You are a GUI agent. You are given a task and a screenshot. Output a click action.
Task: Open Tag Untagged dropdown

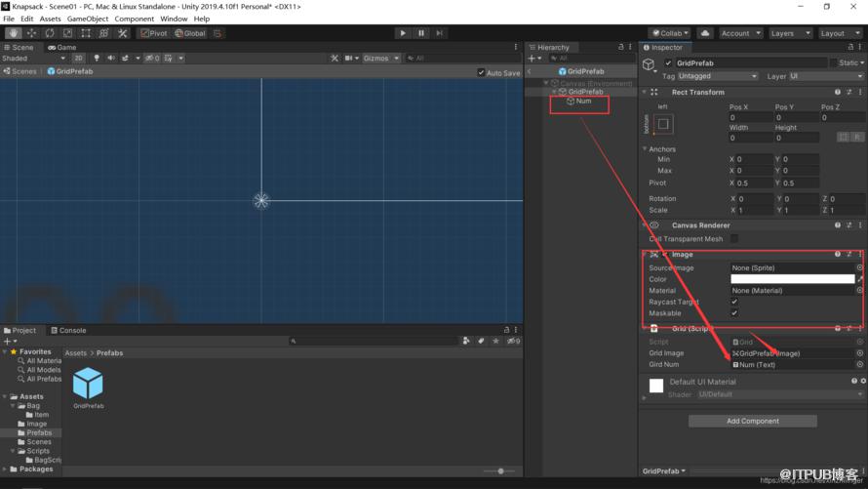coord(718,76)
